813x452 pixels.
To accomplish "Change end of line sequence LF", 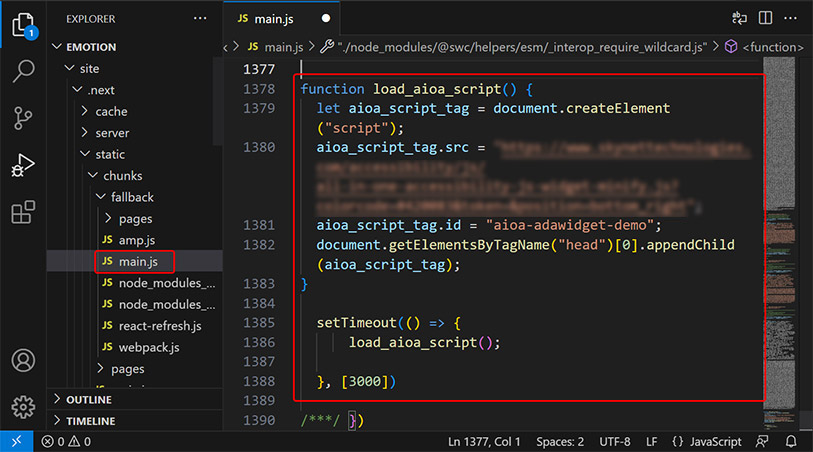I will (652, 442).
